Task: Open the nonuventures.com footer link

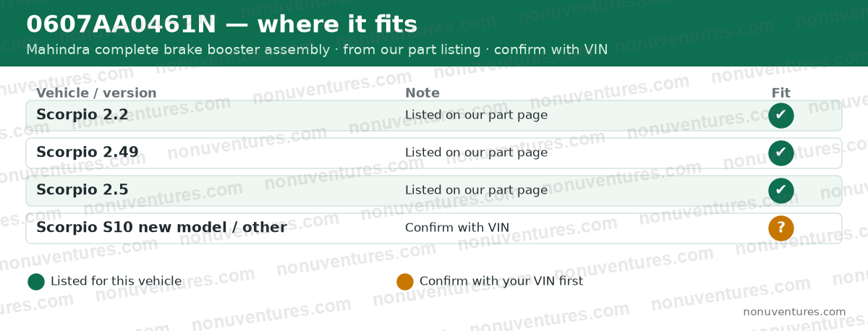Action: pyautogui.click(x=794, y=312)
